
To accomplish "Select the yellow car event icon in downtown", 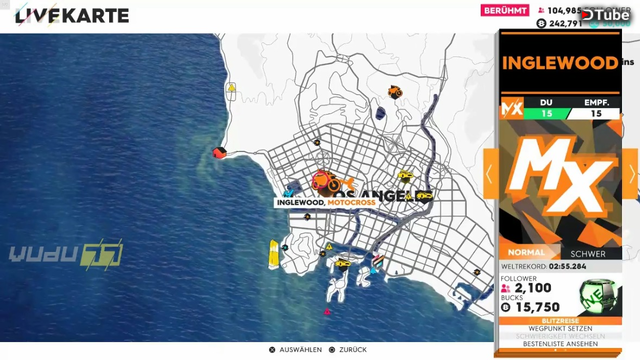I will tap(405, 176).
